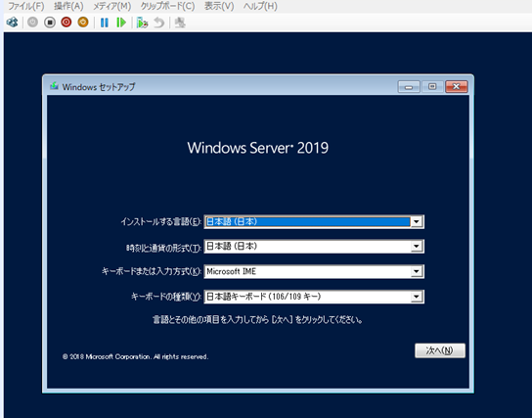Minimize the Windows セットアップ window

click(x=409, y=87)
